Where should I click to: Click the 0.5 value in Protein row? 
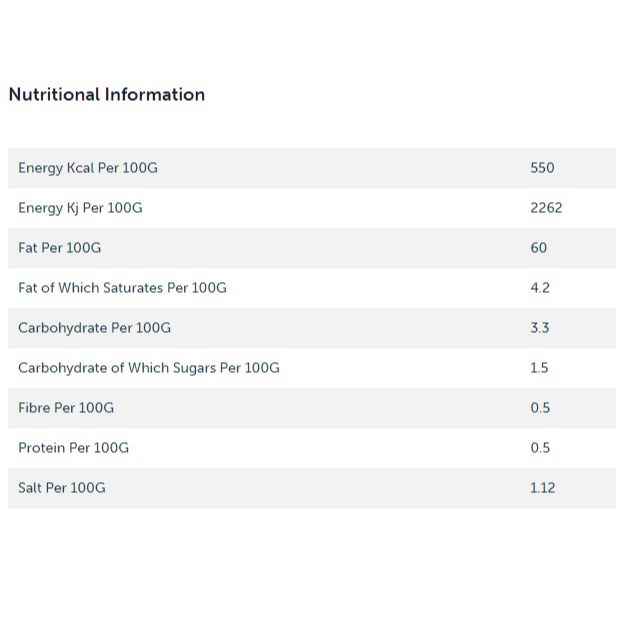point(540,448)
